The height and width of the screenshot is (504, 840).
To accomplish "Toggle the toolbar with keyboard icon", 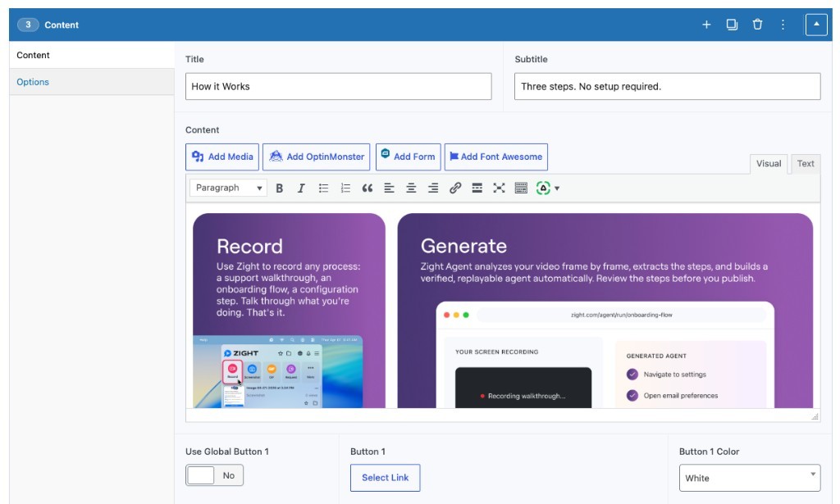I will click(x=521, y=188).
